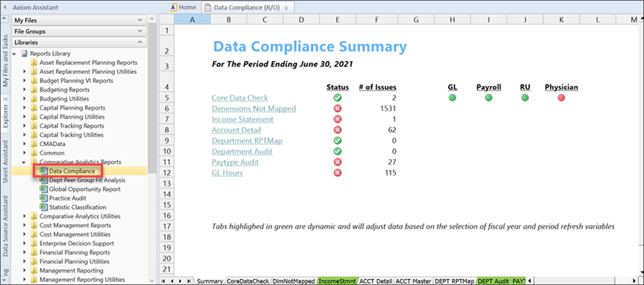The width and height of the screenshot is (644, 285).
Task: Expand the Budget Planning VI Reports folder
Action: [25, 81]
